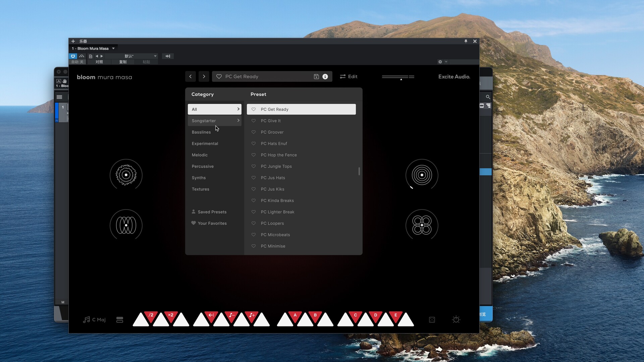Open Bloom Mura Masa instrument dropdown
Screen dimensions: 644x362
pyautogui.click(x=113, y=48)
